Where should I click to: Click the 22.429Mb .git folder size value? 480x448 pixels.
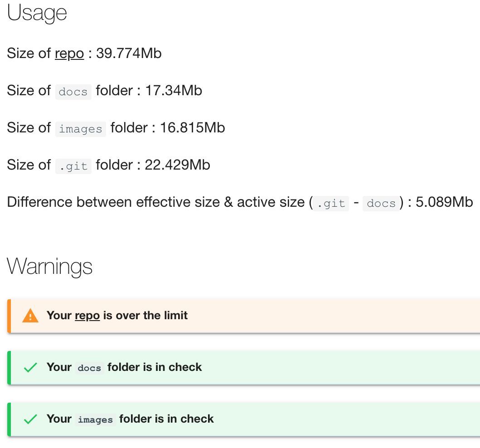click(177, 165)
